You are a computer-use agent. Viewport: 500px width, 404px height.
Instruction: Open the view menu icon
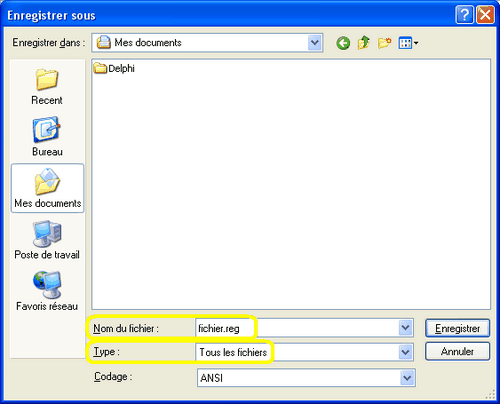[408, 43]
